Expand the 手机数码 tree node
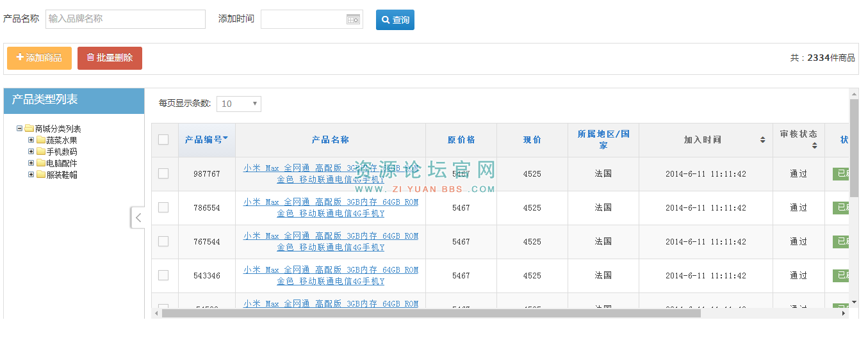The height and width of the screenshot is (352, 868). tap(31, 152)
